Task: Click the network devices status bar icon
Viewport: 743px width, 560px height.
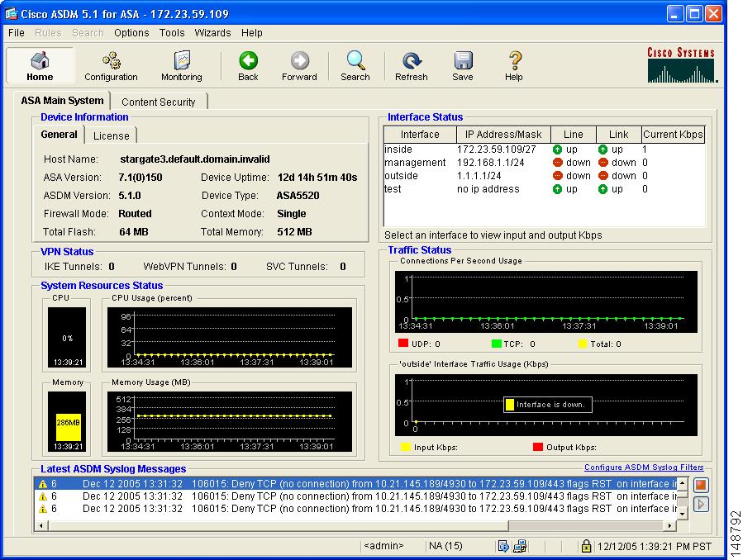Action: point(520,546)
